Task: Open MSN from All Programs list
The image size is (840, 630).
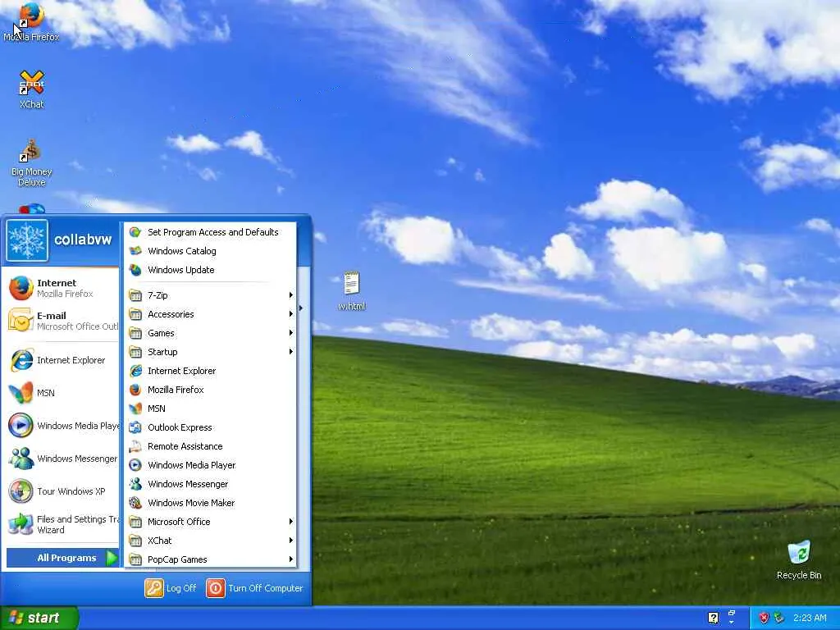Action: pos(211,409)
